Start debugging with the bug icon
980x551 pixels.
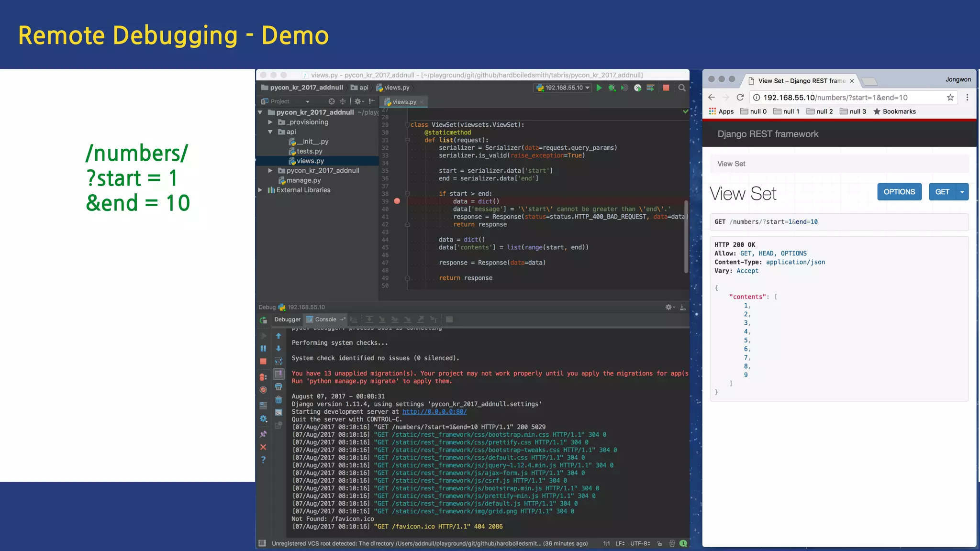pyautogui.click(x=612, y=88)
